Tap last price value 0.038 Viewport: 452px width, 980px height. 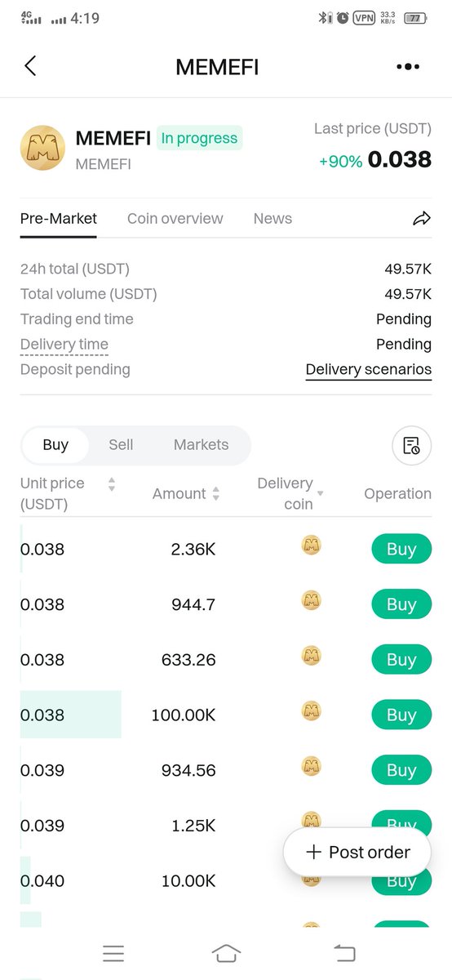click(x=400, y=159)
